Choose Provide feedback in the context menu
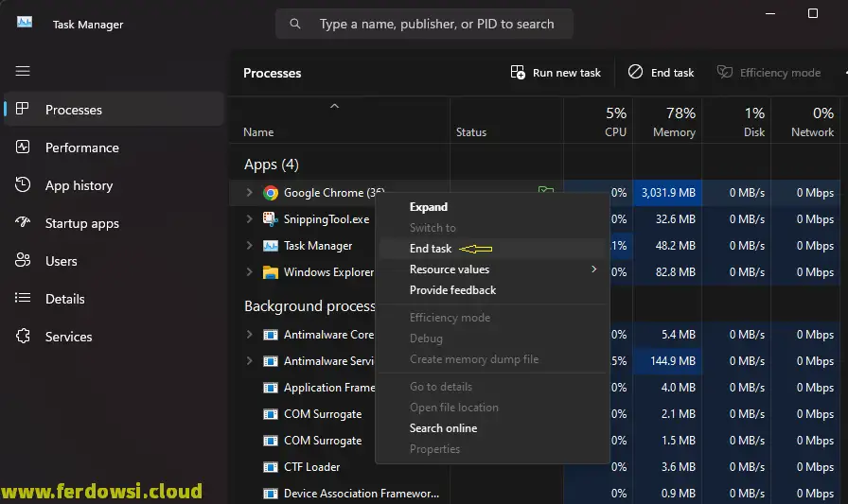 pyautogui.click(x=492, y=290)
